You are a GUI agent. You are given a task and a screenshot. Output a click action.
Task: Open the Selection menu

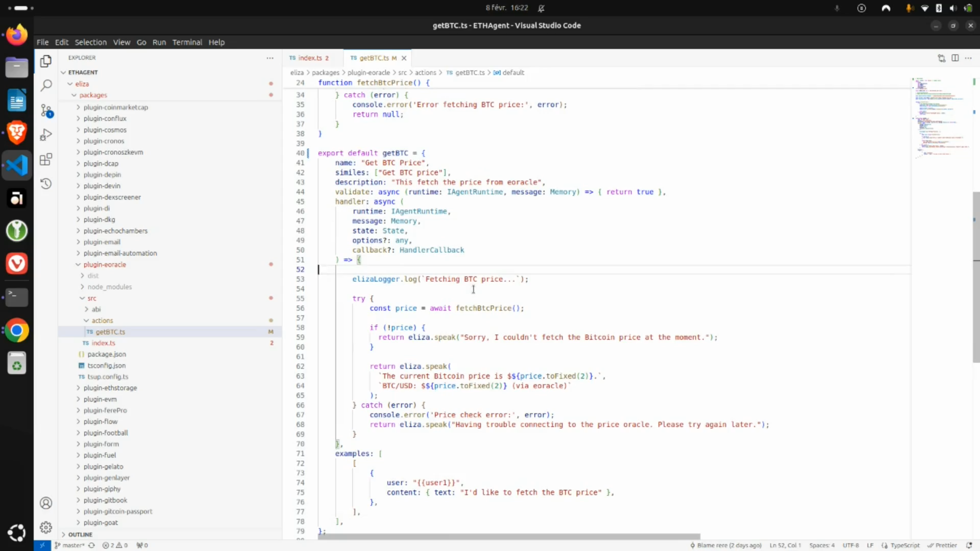(x=91, y=42)
